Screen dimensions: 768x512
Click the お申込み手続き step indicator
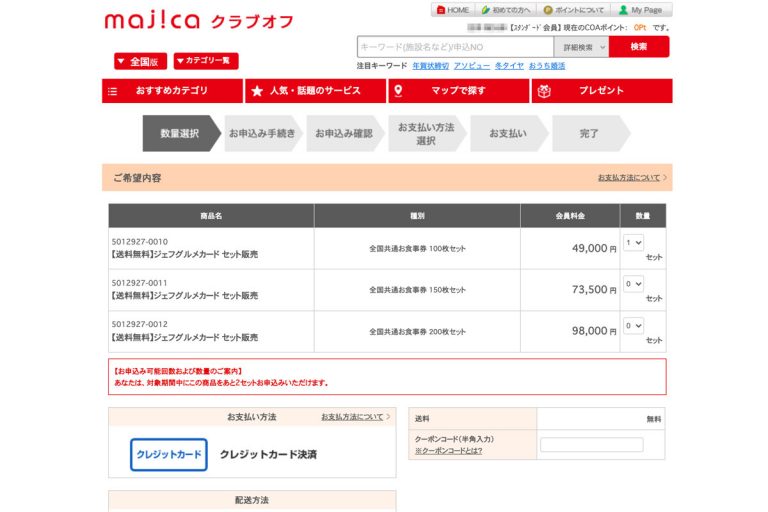(x=264, y=133)
